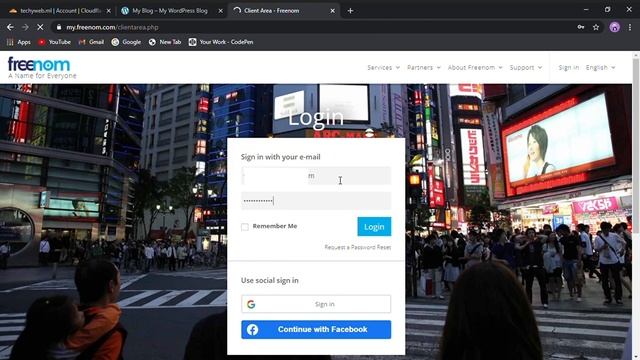Sign in with the Google button
The width and height of the screenshot is (640, 360).
coord(316,304)
